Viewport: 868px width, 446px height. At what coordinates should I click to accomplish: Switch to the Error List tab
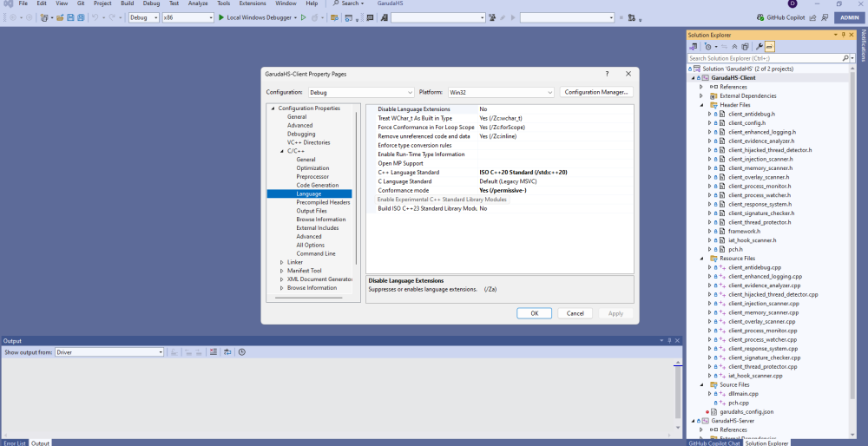[x=15, y=443]
